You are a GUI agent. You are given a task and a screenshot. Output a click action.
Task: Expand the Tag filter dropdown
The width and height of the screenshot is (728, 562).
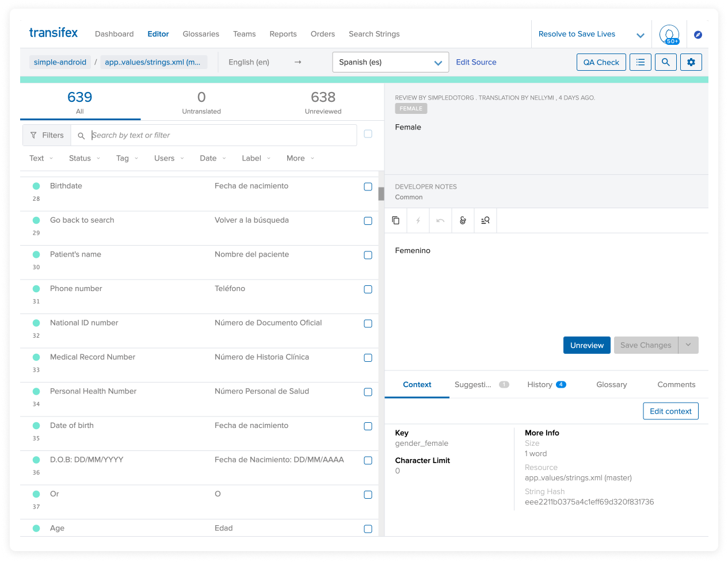pos(127,158)
